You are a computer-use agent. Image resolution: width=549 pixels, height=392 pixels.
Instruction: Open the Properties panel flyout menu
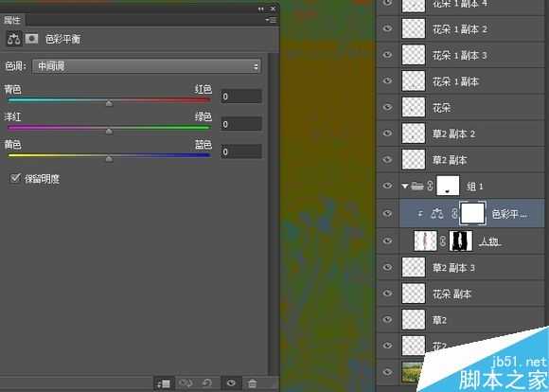[271, 20]
